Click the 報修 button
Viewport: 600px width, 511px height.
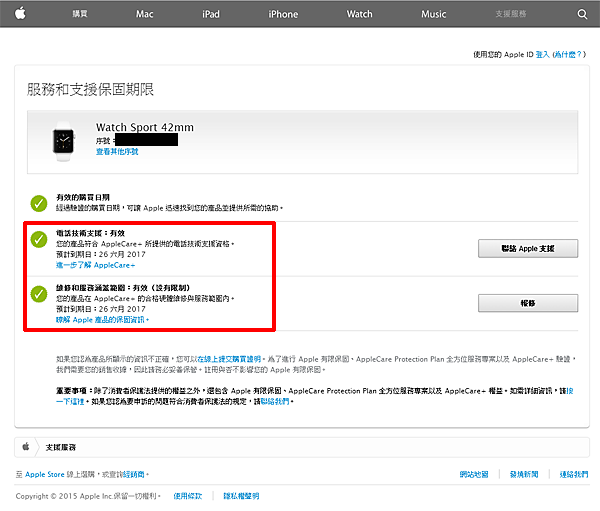pos(528,303)
